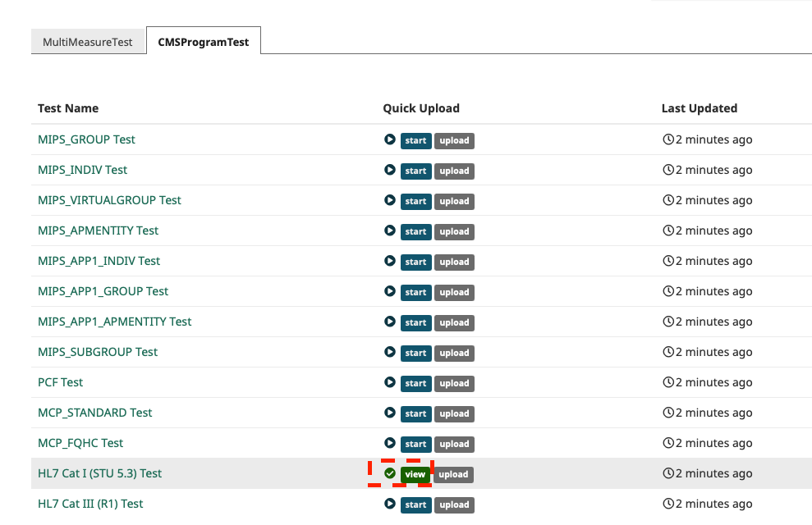This screenshot has width=812, height=525.
Task: Click upload button in MCP_FQHC row
Action: pyautogui.click(x=454, y=445)
